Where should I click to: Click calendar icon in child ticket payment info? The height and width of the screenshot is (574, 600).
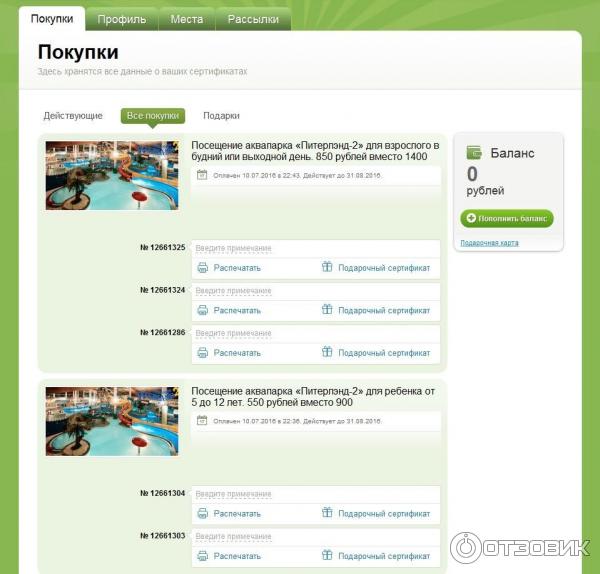202,421
